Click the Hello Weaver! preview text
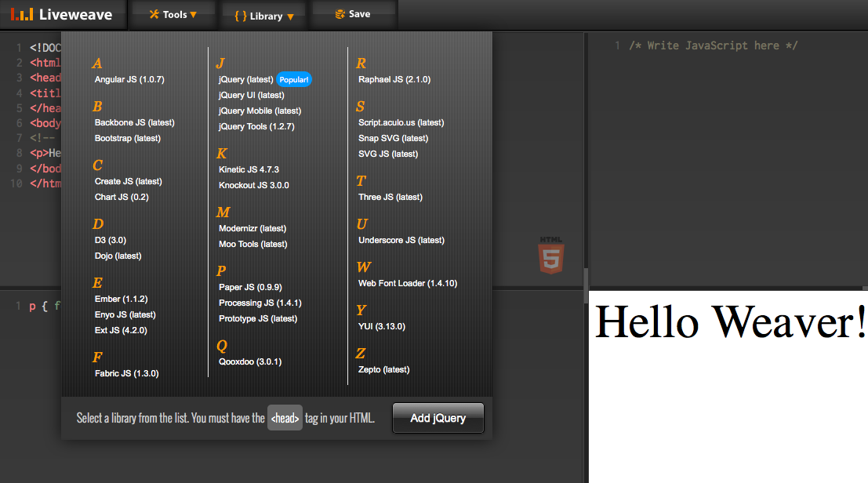868x483 pixels. point(730,321)
